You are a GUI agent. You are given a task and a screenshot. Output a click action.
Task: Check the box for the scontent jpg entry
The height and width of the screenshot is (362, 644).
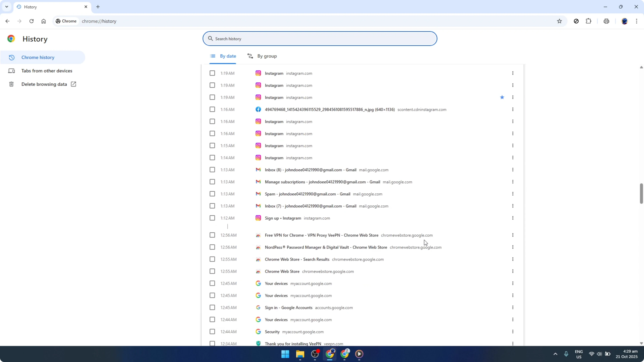[x=212, y=109]
